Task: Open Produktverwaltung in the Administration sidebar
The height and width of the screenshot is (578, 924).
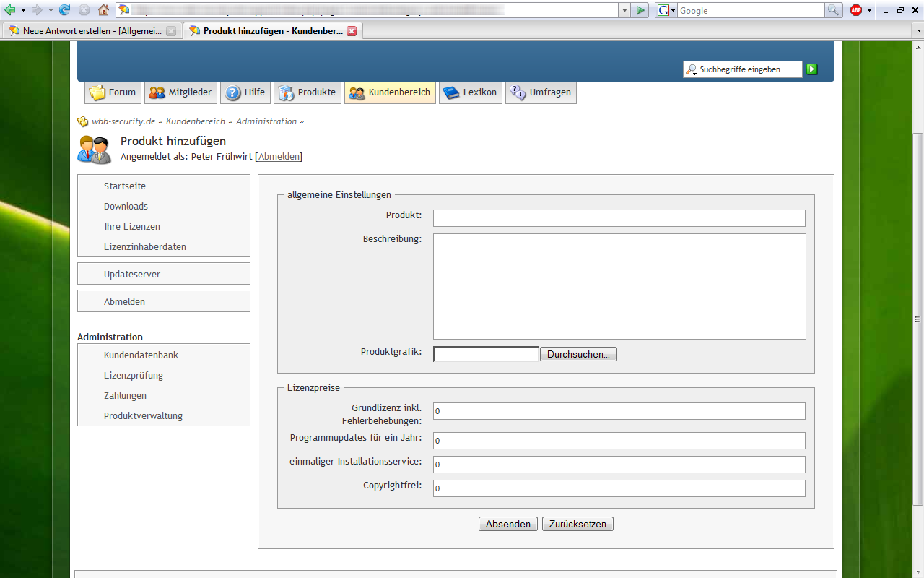Action: (143, 416)
